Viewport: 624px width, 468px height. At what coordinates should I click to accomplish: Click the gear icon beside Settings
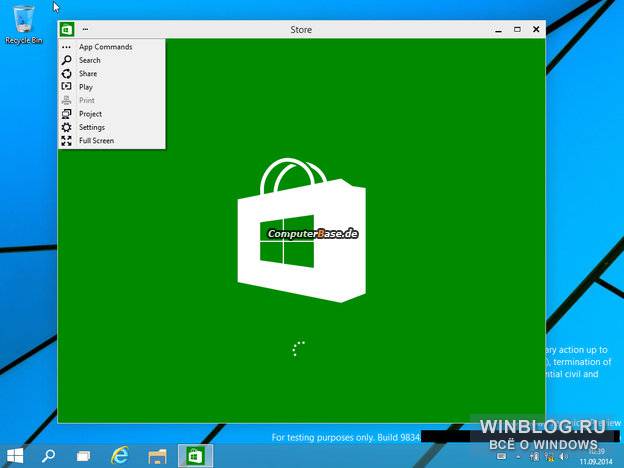point(66,127)
